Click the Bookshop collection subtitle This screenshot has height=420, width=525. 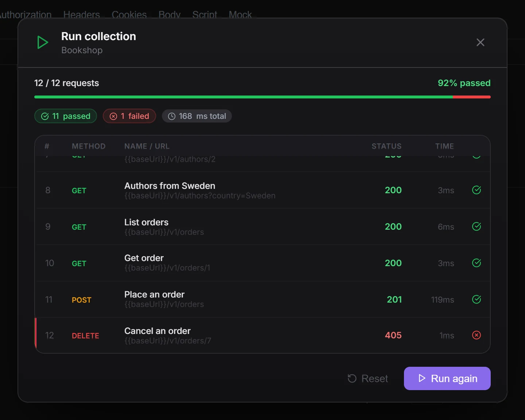(x=82, y=50)
